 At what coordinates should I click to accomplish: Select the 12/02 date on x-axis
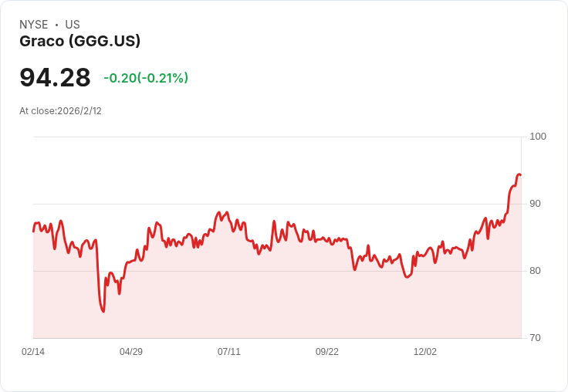(x=425, y=352)
